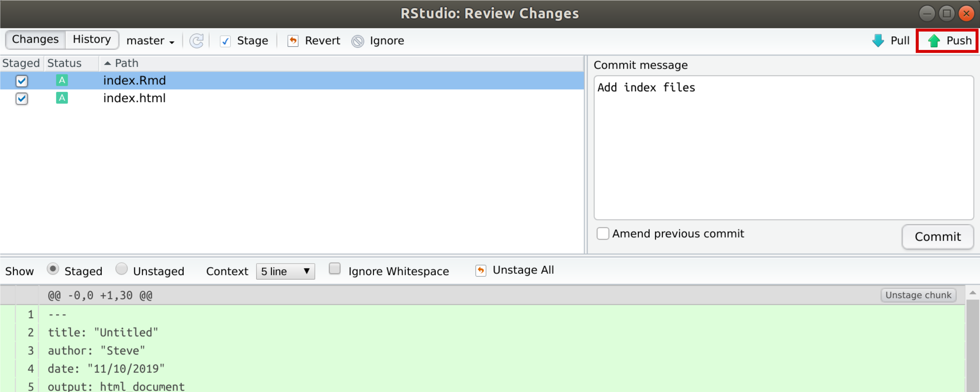Switch to the Changes tab
The image size is (980, 392).
(x=35, y=40)
